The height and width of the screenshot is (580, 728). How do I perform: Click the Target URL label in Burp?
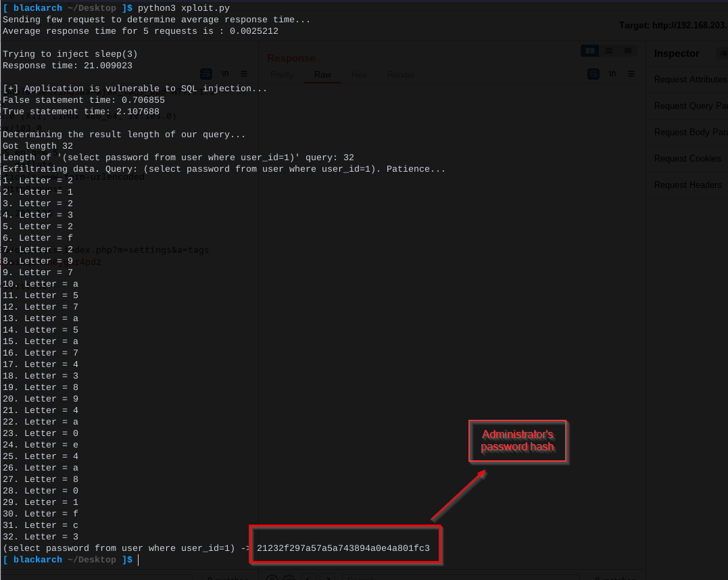click(x=673, y=25)
